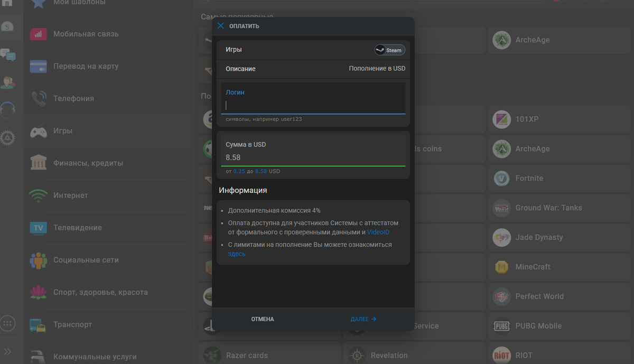Click the Транспорт bus icon
Screen dimensions: 634x364
coord(38,325)
